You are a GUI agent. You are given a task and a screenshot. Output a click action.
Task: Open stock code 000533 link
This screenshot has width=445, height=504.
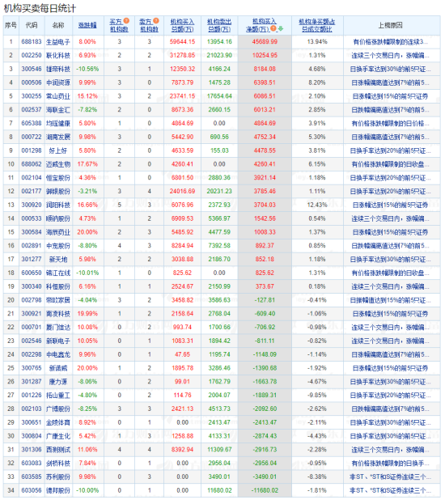point(32,218)
